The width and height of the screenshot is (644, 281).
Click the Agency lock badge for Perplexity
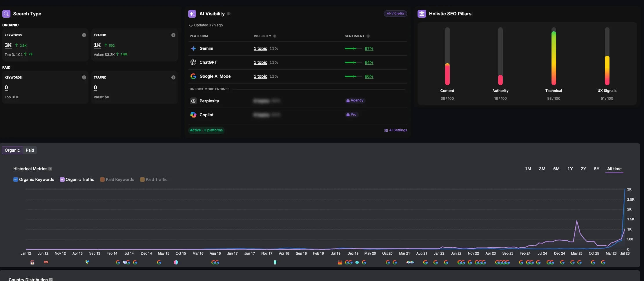355,101
